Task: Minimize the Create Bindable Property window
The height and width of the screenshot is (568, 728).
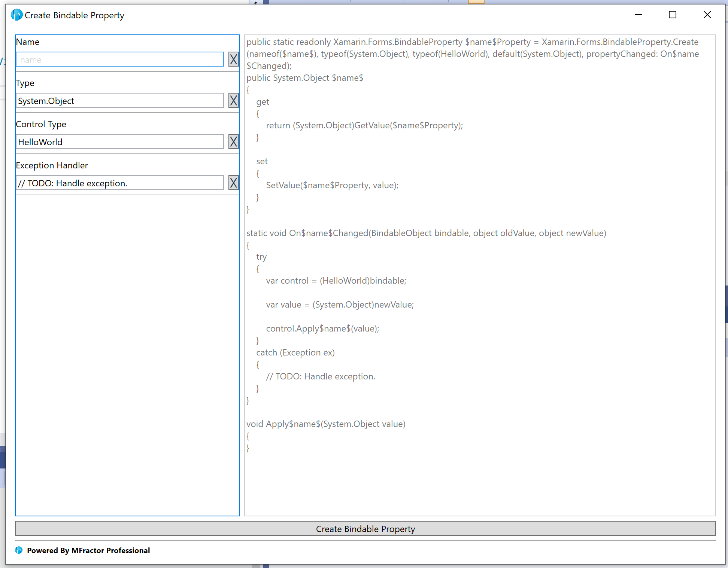Action: [638, 15]
